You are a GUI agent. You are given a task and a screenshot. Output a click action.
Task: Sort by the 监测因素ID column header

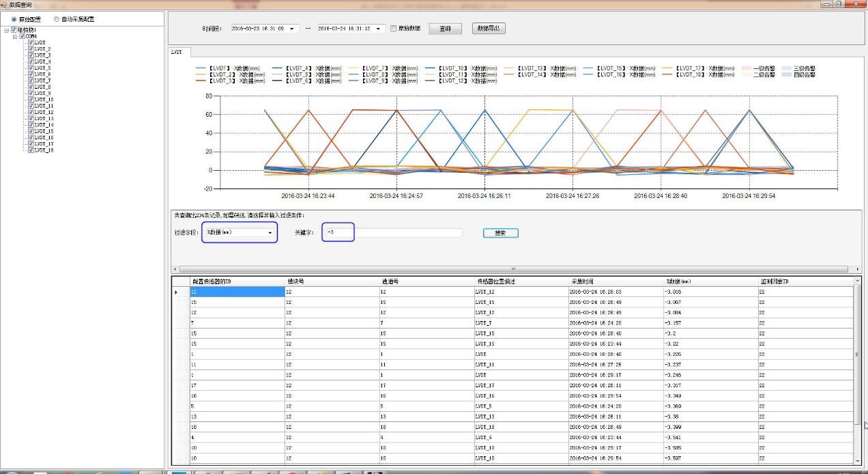tap(806, 281)
